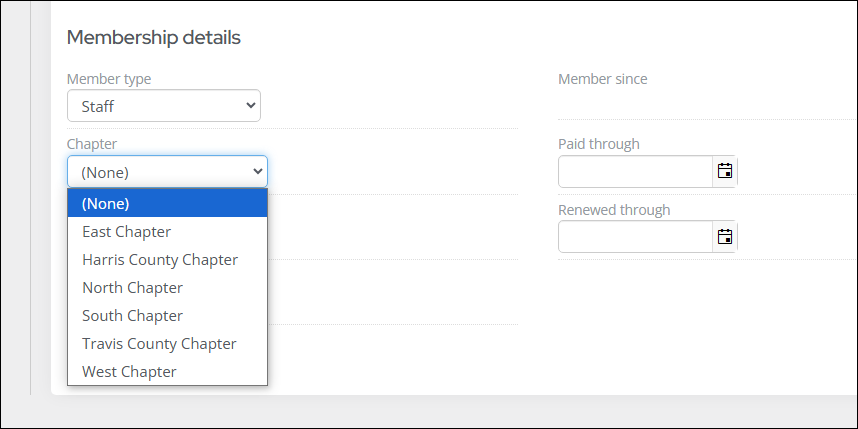Select (None) in the Chapter list

(167, 203)
